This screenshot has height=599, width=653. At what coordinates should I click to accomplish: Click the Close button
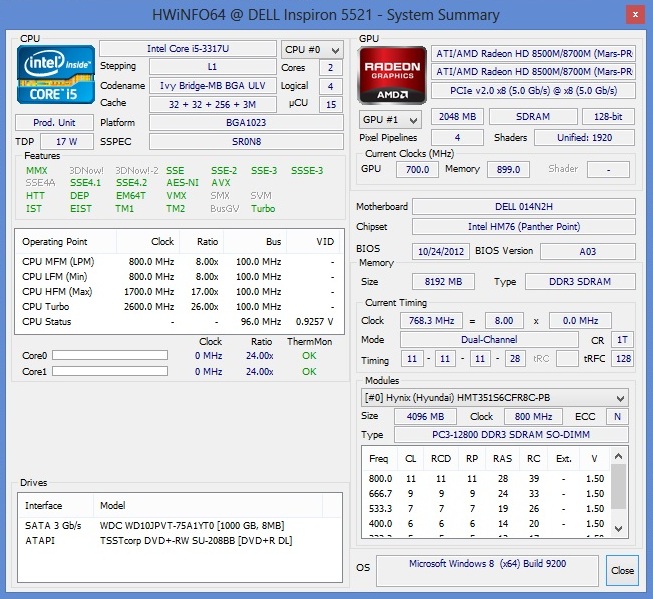point(622,570)
